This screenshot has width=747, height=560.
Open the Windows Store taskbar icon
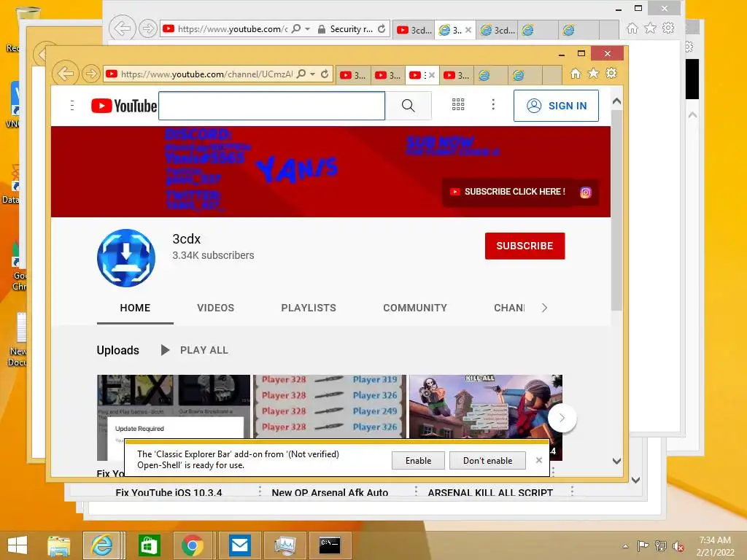pyautogui.click(x=149, y=545)
